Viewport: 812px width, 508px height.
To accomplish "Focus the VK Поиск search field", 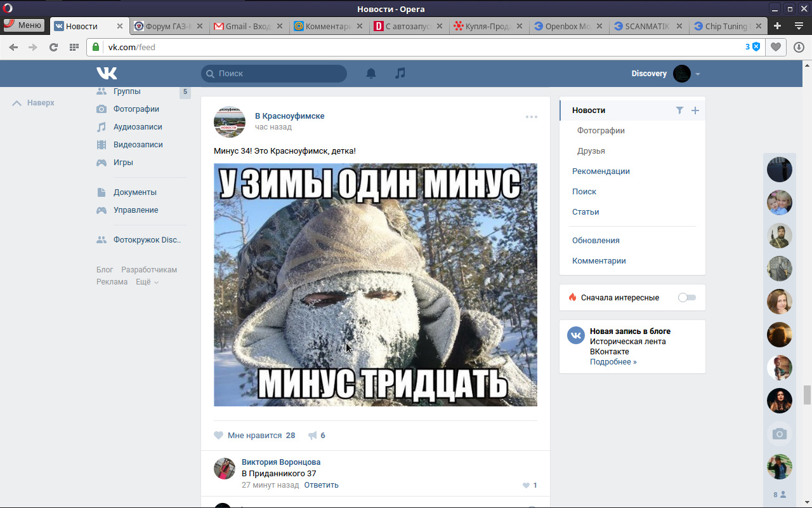I will 274,74.
